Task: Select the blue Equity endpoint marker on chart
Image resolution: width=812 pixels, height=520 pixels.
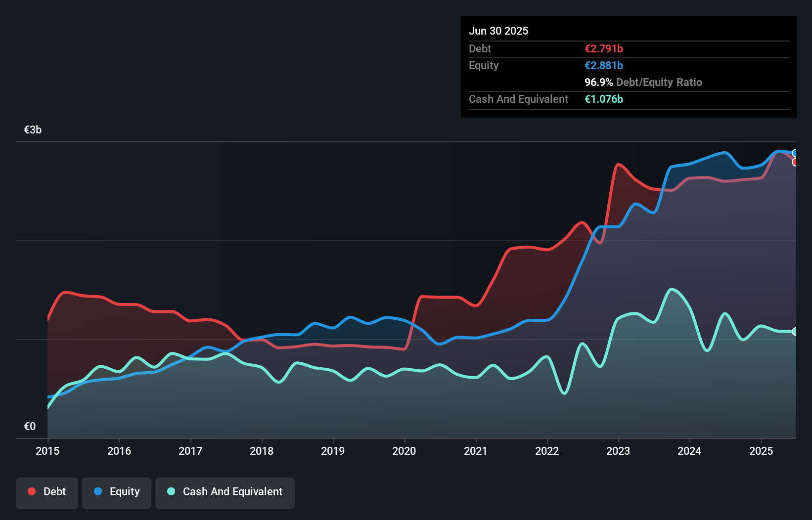Action: coord(795,153)
